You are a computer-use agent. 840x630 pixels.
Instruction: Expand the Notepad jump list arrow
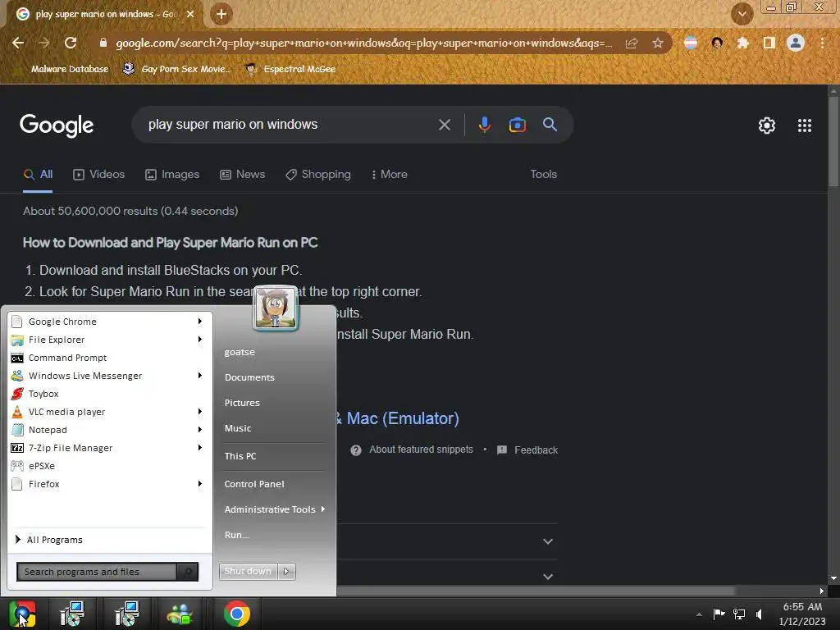[x=200, y=430]
